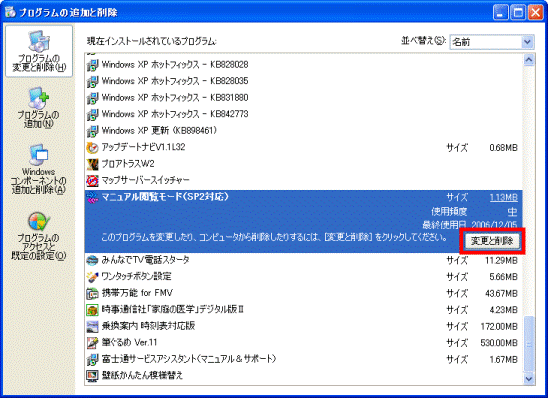Click the 530.00MB size value

click(x=499, y=343)
